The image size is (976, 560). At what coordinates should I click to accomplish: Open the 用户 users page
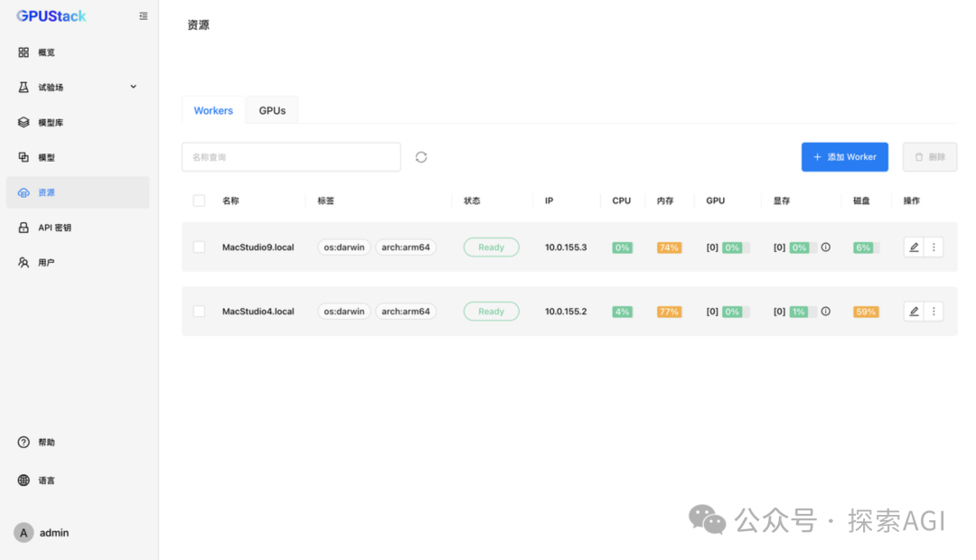tap(78, 263)
